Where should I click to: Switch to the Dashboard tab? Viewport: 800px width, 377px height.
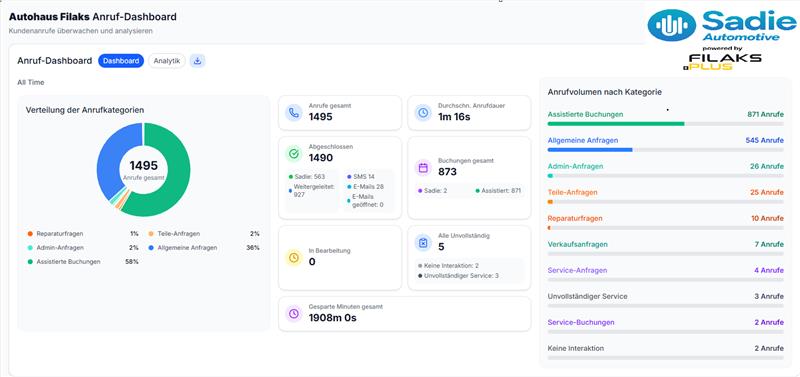[x=121, y=61]
